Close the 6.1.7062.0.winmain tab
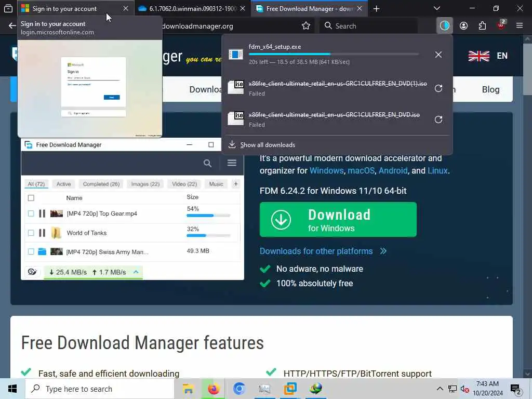 pyautogui.click(x=243, y=8)
